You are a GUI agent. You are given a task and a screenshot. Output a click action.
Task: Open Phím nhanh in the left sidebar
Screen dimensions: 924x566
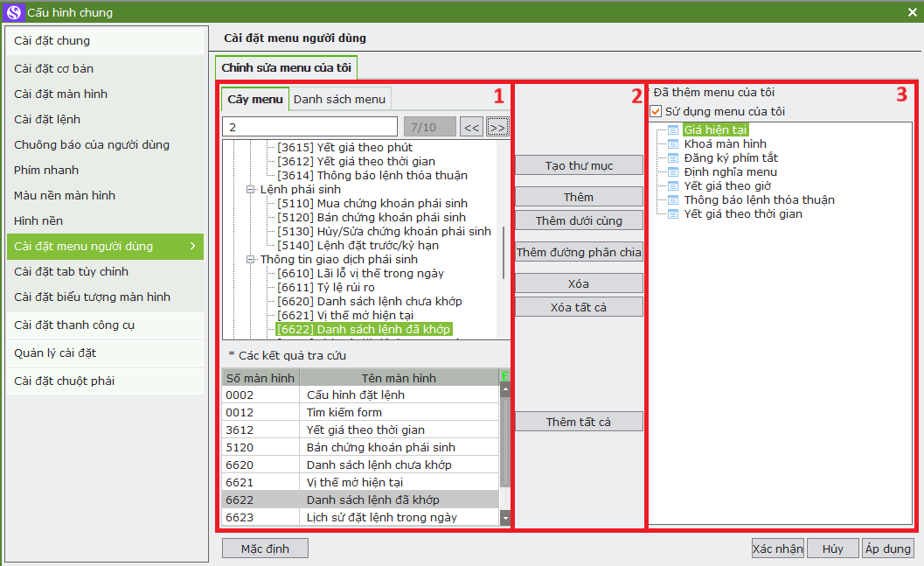point(46,171)
